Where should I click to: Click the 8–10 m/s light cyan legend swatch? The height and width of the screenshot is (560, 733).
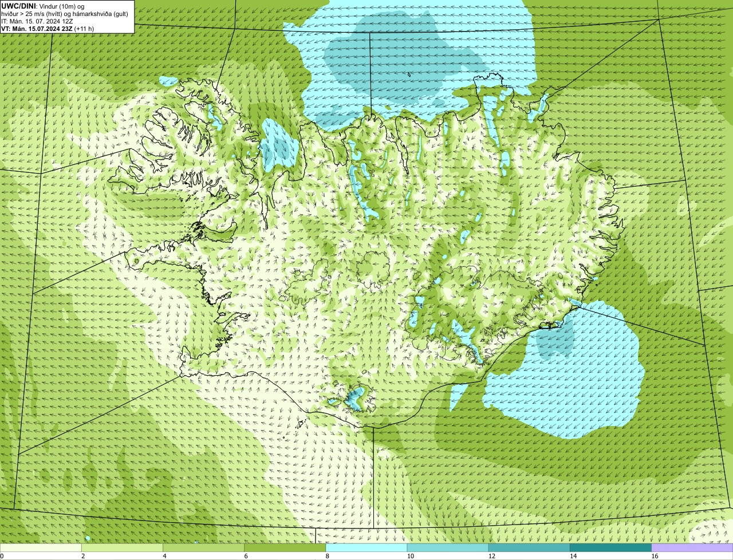366,548
